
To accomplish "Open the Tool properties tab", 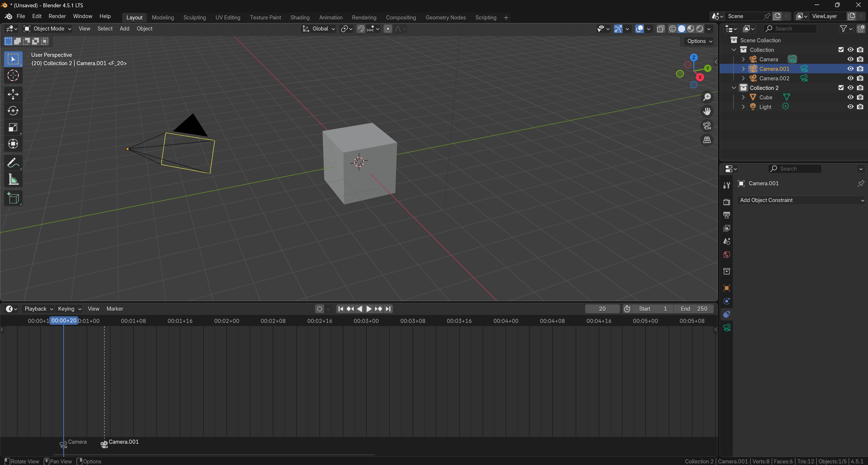I will tap(727, 185).
